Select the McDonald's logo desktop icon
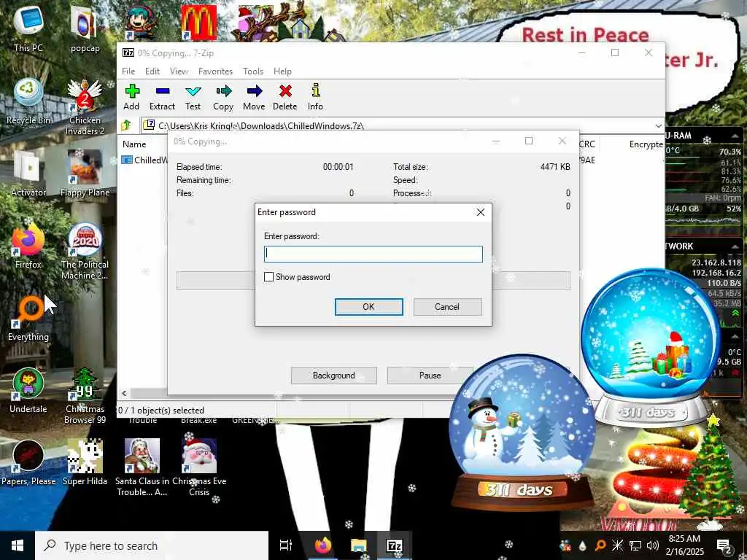This screenshot has height=560, width=747. [198, 23]
